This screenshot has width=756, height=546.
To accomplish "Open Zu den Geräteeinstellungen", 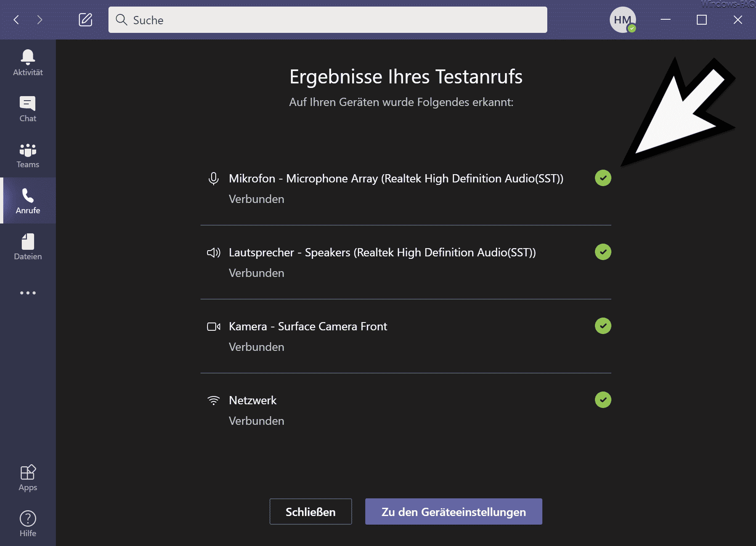I will (x=454, y=511).
